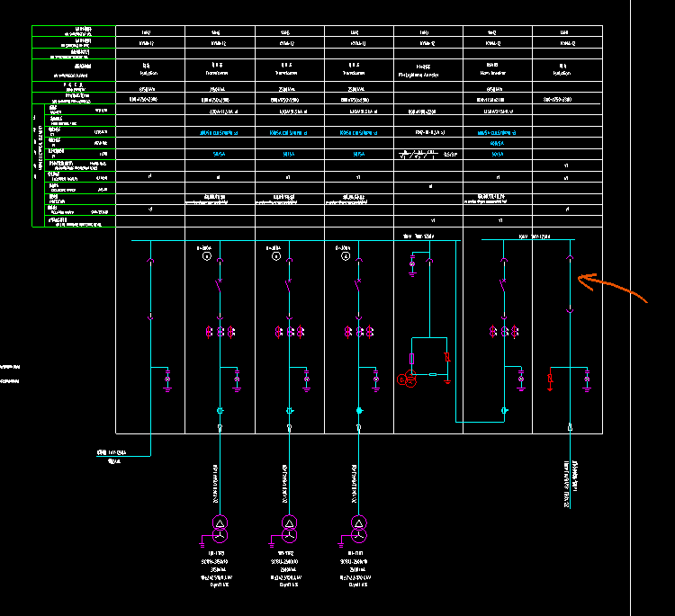Click the cyan cable CT symbol on the sixth feeder
675x616 pixels.
pyautogui.click(x=505, y=411)
